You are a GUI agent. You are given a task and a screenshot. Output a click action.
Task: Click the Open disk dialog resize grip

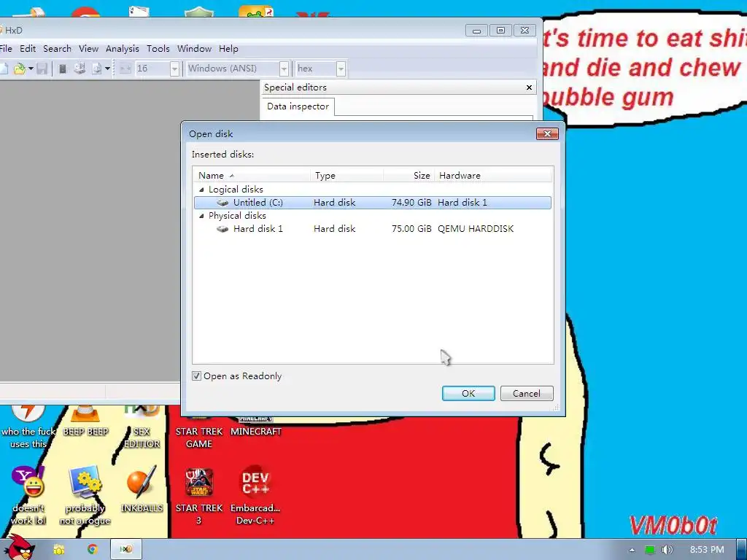coord(555,408)
